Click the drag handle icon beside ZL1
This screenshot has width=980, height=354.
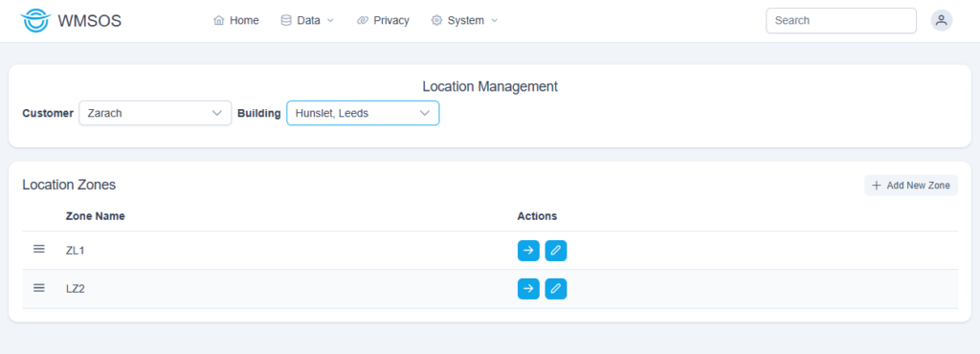pos(38,249)
